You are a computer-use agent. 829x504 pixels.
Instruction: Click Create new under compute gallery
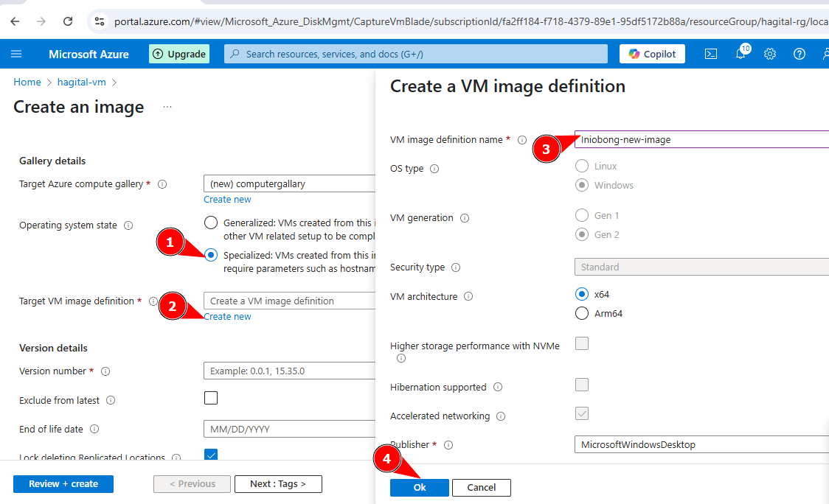pos(227,199)
